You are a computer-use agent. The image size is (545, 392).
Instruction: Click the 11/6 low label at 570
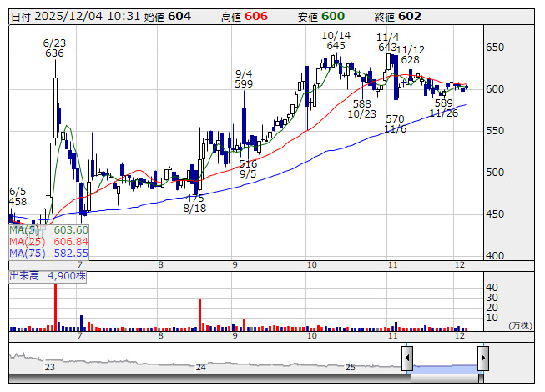[x=395, y=124]
